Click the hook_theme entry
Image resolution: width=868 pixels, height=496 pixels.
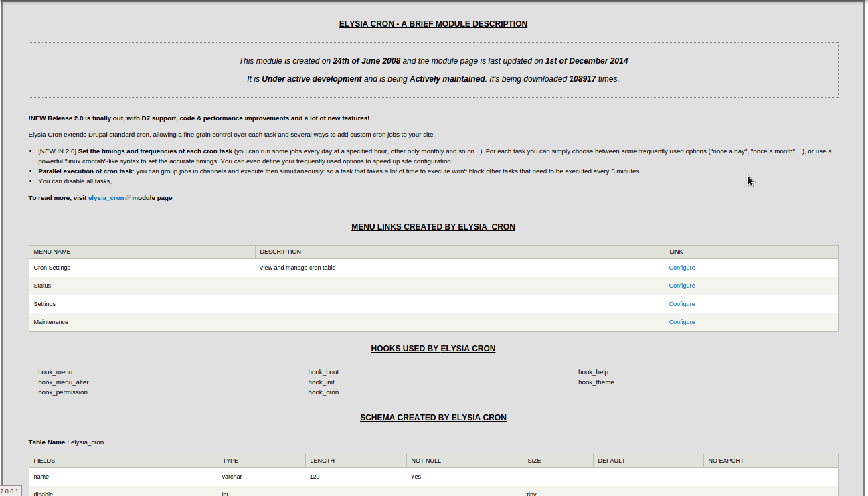[x=596, y=382]
